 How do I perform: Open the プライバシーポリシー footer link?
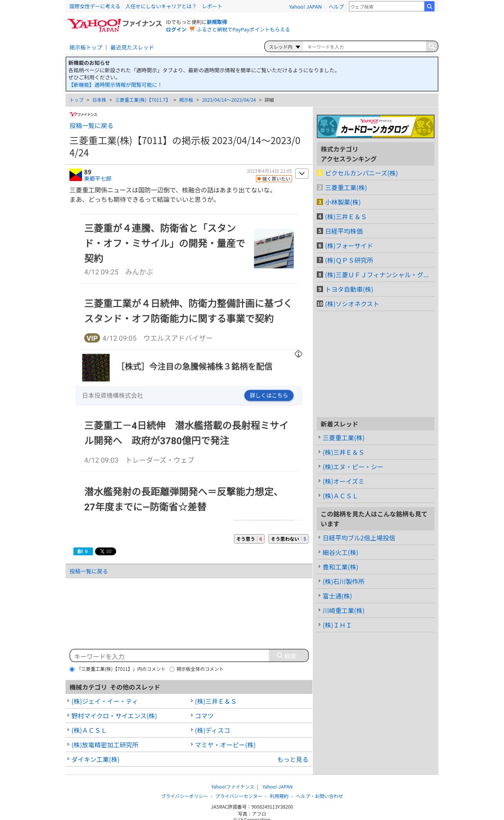[184, 796]
